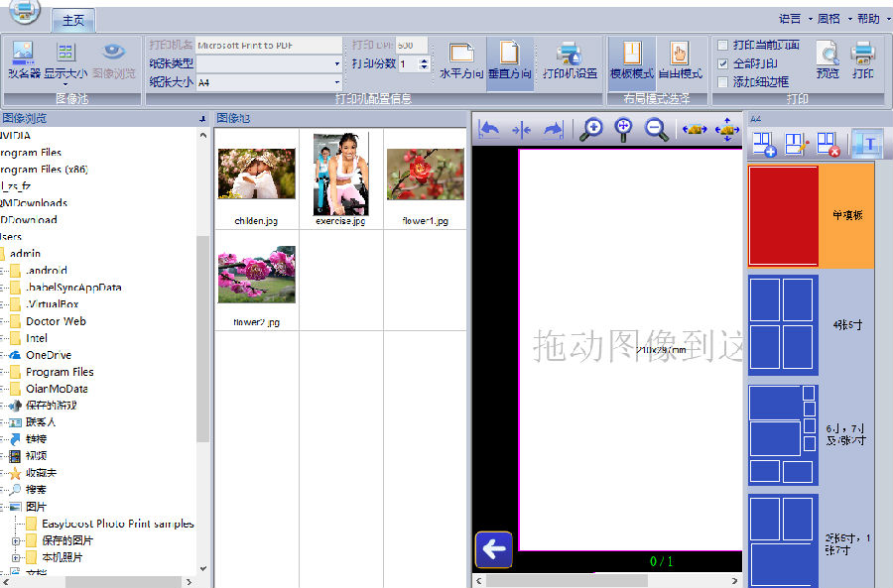Click the delete template icon

click(829, 144)
